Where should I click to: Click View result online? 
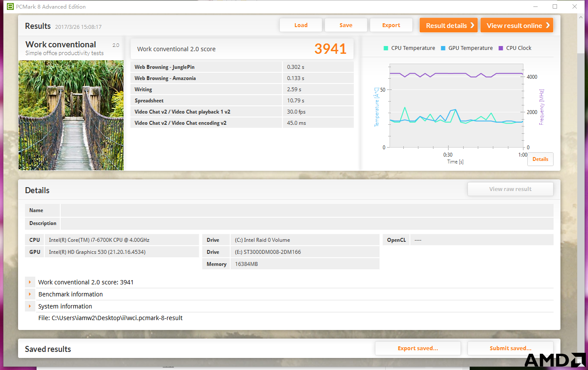(x=517, y=25)
